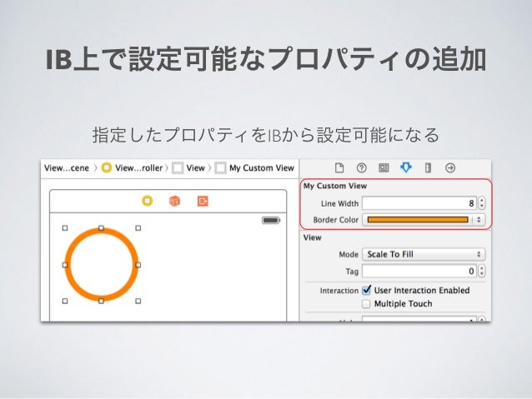This screenshot has height=399, width=532.
Task: Click the yellow View Controller scene dock icon
Action: (x=148, y=201)
